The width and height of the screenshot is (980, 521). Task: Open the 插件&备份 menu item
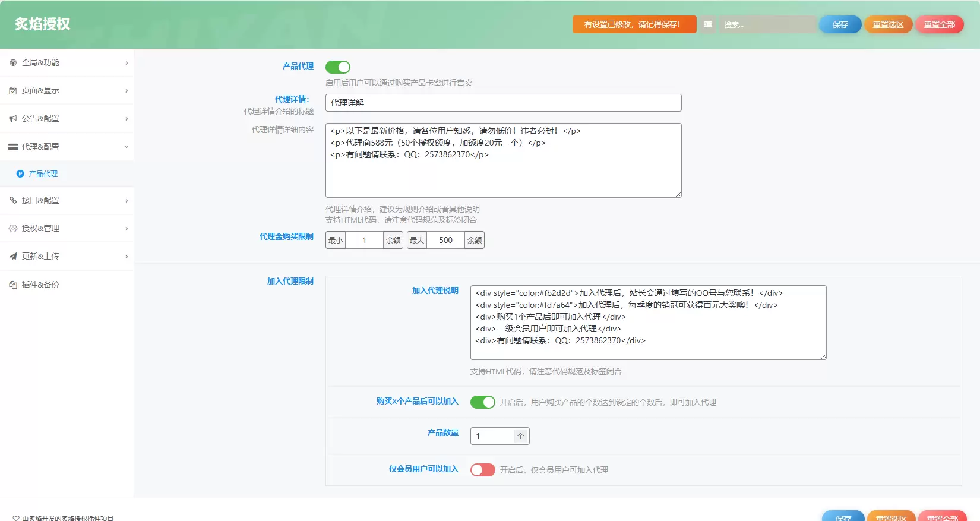pos(67,285)
